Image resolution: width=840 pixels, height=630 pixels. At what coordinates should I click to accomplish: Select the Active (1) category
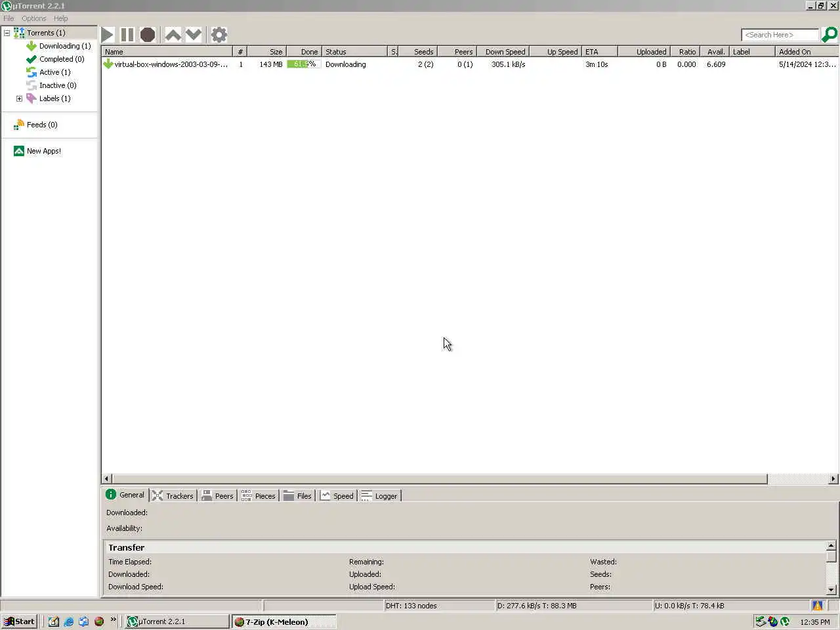click(x=49, y=72)
